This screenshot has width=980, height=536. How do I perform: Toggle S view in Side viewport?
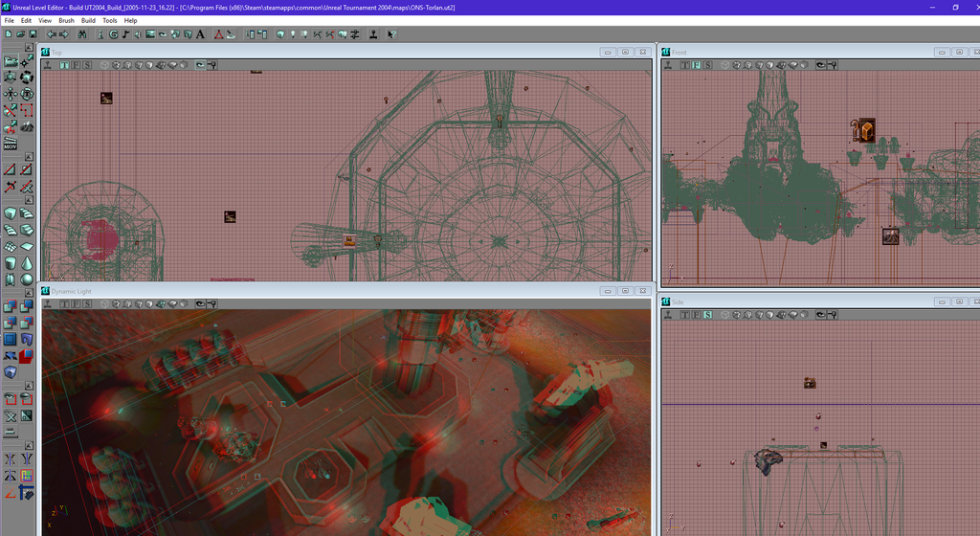[x=707, y=315]
